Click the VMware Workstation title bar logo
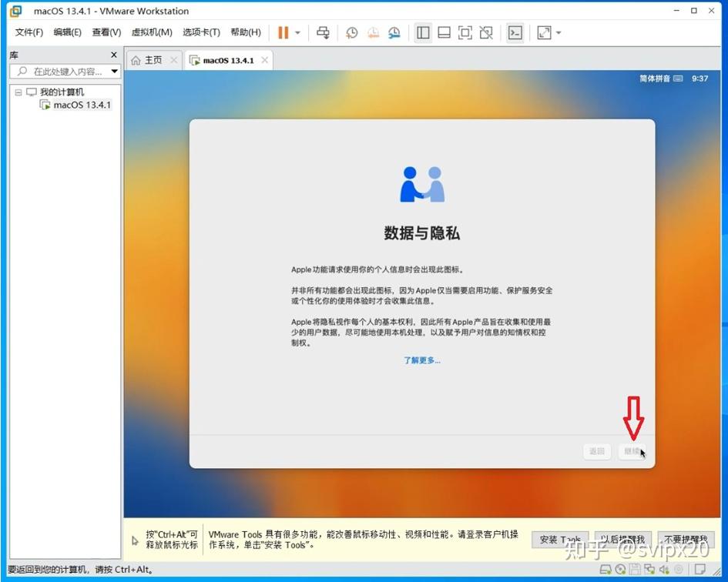 15,11
